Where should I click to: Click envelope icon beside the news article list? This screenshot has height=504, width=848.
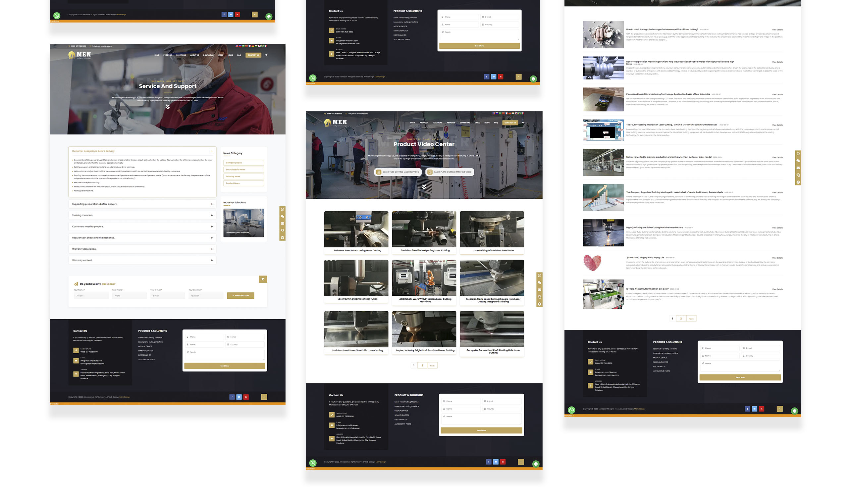(x=798, y=168)
